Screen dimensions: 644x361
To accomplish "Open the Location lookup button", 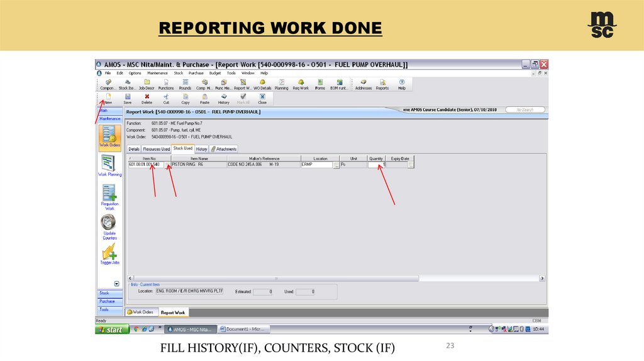I will coord(336,165).
